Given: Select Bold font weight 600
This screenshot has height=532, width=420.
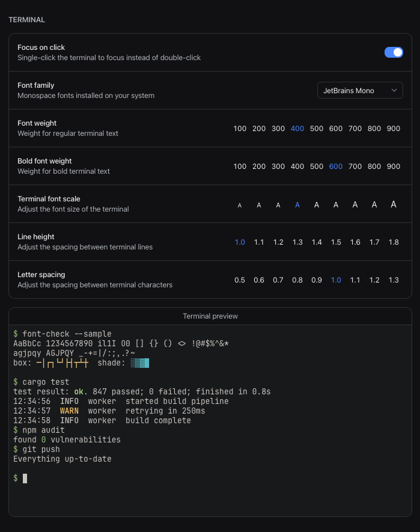Looking at the screenshot, I should (336, 167).
